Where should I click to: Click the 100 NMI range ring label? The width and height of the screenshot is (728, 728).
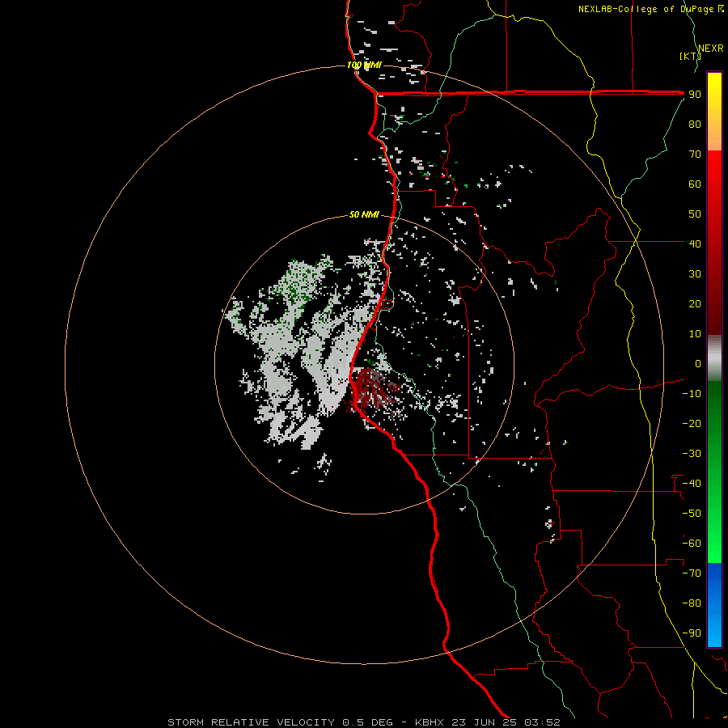(364, 65)
